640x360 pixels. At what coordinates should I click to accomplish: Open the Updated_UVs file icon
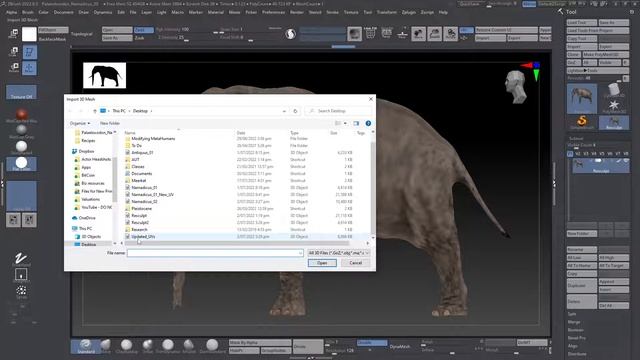(x=127, y=236)
